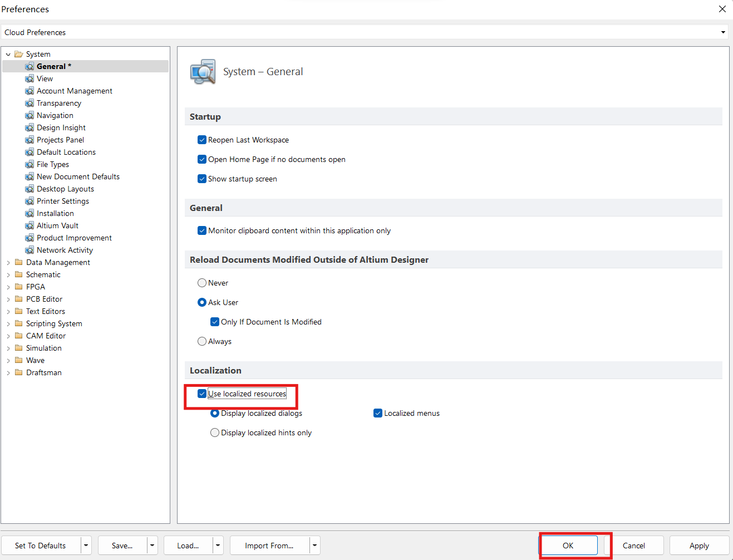Click the large System – General header icon
Image resolution: width=733 pixels, height=560 pixels.
point(203,72)
